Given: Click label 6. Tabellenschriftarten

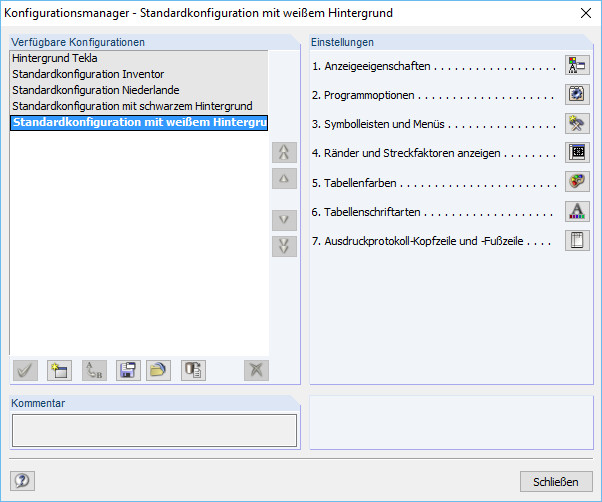Looking at the screenshot, I should click(366, 212).
